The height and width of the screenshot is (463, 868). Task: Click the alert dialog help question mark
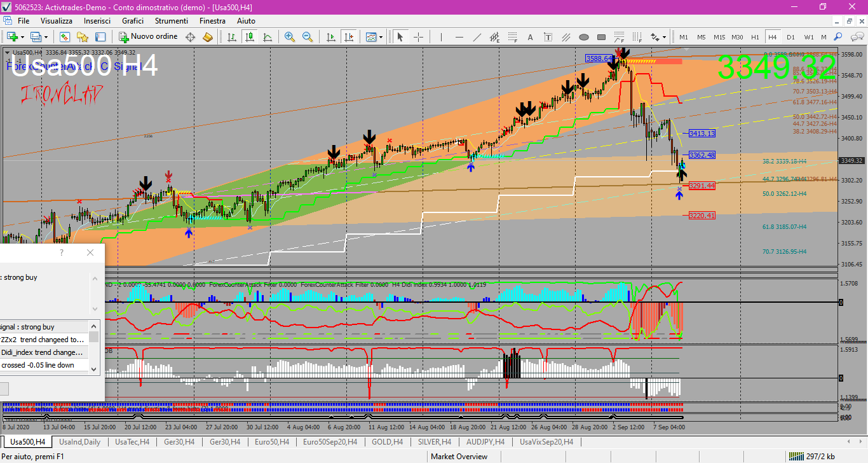click(x=62, y=252)
